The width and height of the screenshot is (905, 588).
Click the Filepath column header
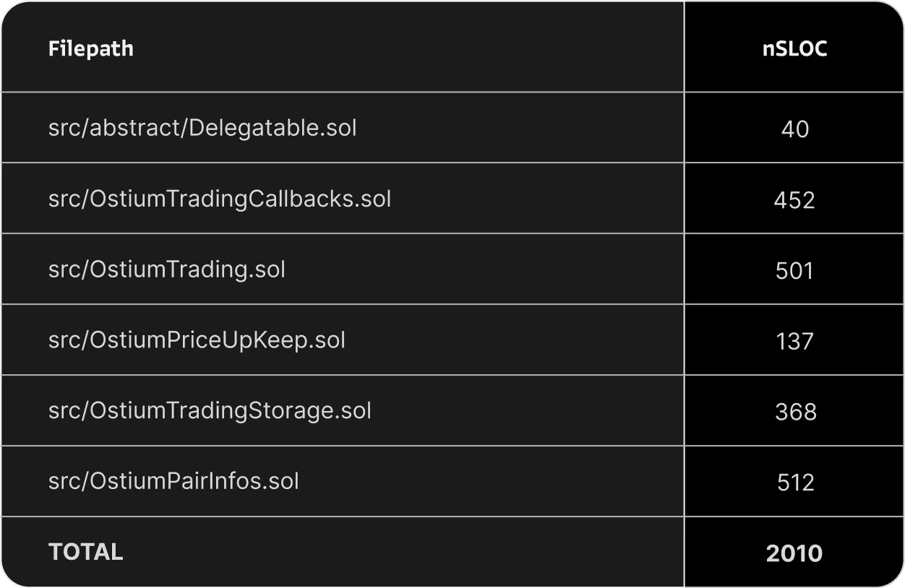(90, 48)
